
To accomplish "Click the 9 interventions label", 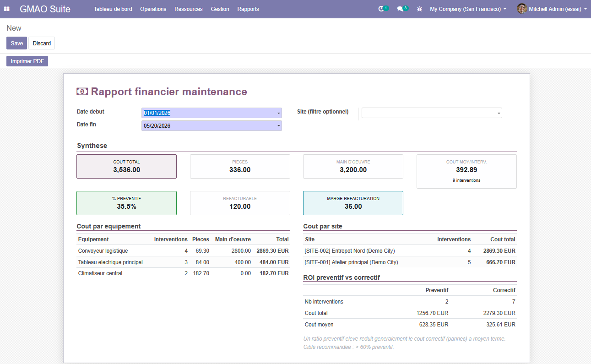I will click(466, 180).
